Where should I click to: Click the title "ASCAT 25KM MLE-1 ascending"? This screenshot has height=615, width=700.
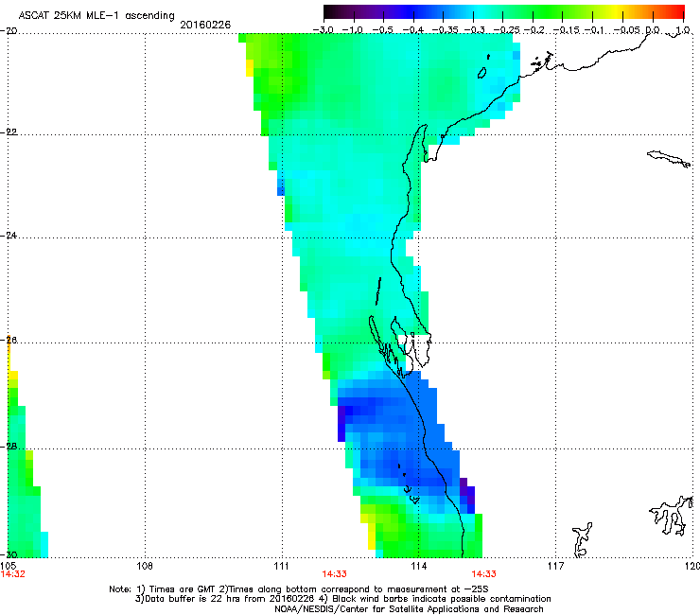tap(96, 15)
